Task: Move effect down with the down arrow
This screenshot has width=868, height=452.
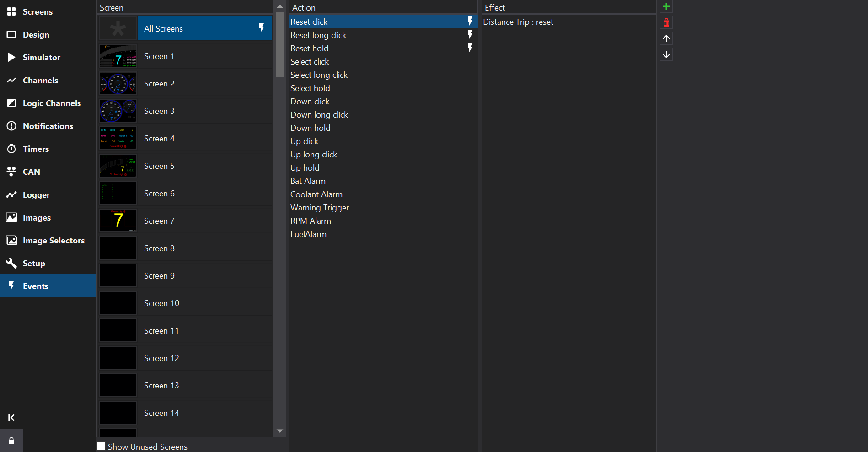Action: point(666,54)
